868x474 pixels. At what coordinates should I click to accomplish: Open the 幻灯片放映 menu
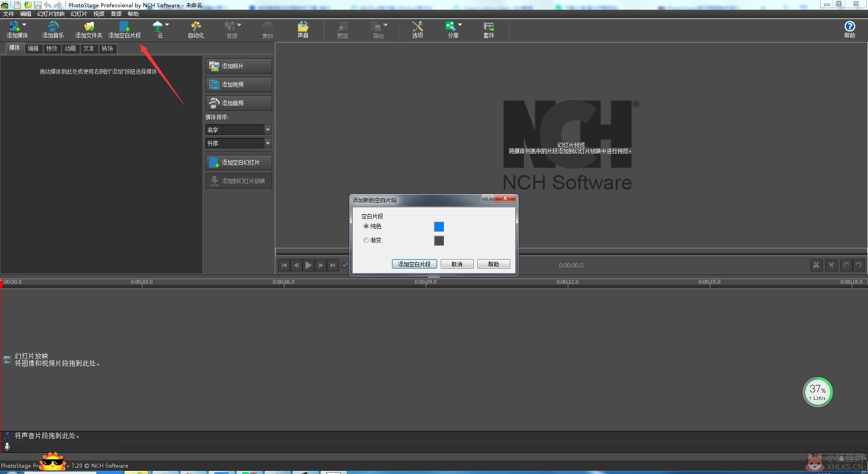(x=51, y=14)
